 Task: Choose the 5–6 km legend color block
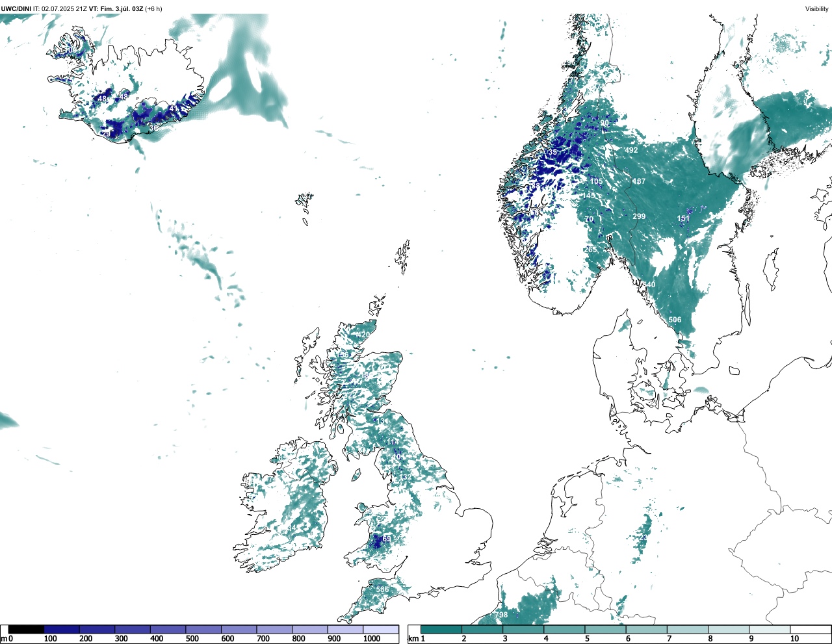point(605,629)
